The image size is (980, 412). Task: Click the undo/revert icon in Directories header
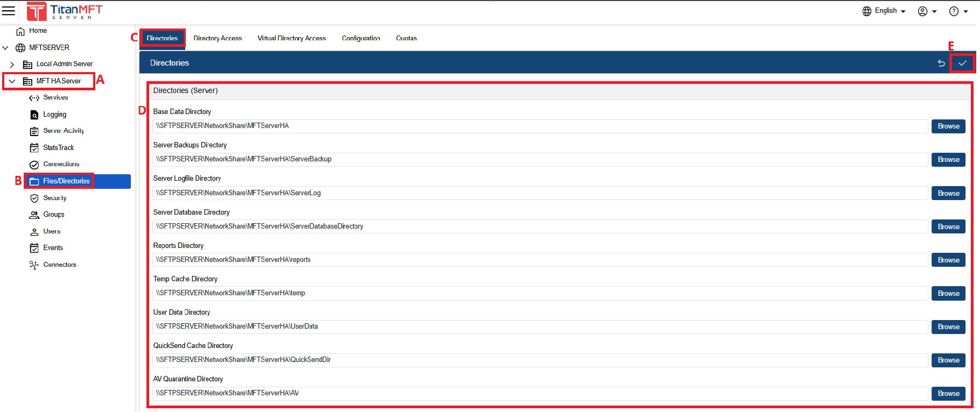point(941,63)
